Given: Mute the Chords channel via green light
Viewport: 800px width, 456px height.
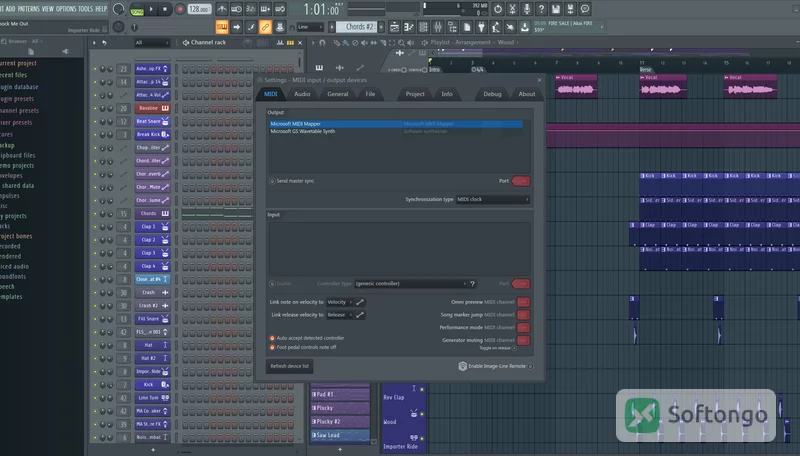Looking at the screenshot, I should coord(95,214).
